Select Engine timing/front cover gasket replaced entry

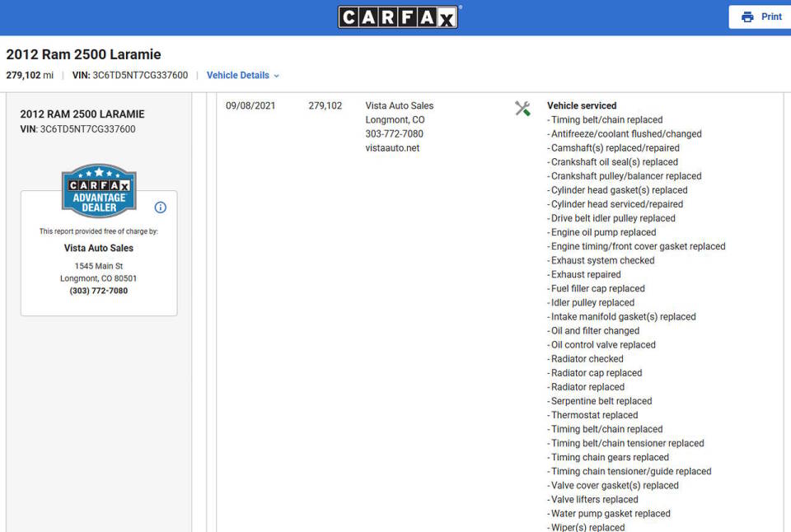coord(636,246)
